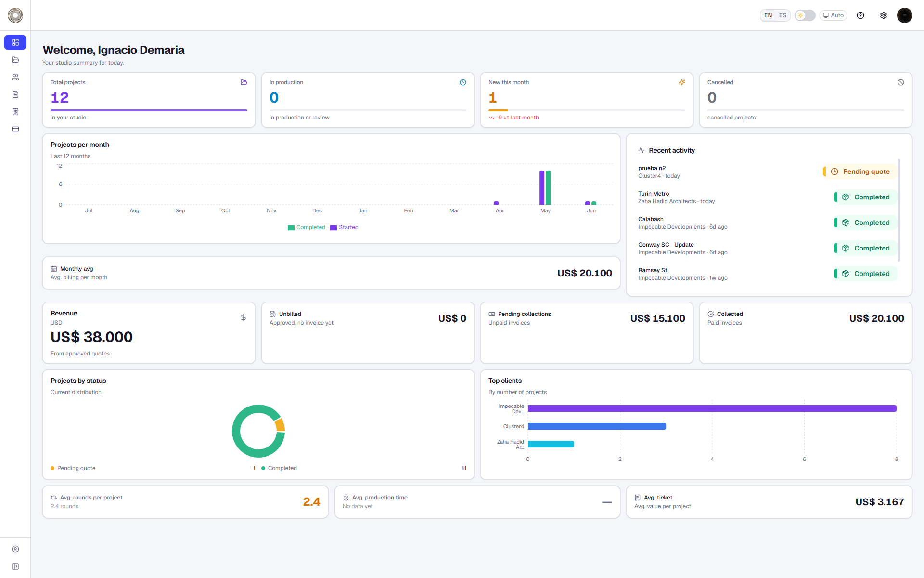Click the Recent activity scrollbar
The image size is (924, 578).
899,210
